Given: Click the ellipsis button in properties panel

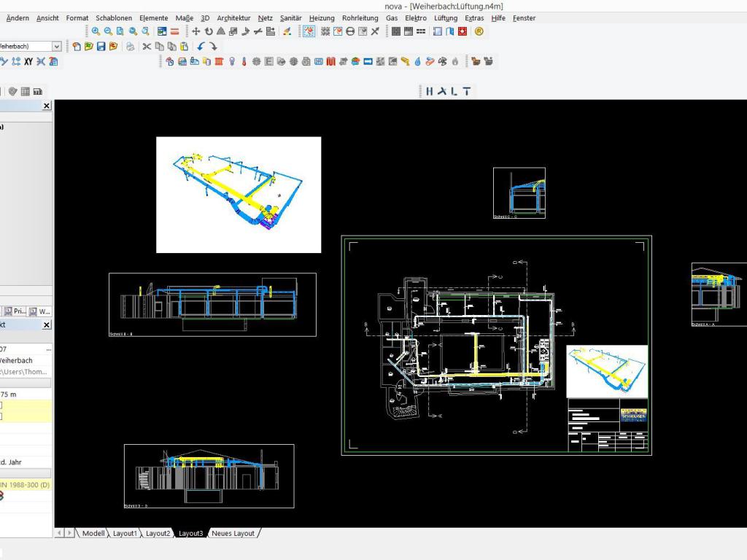Looking at the screenshot, I should coord(48,349).
